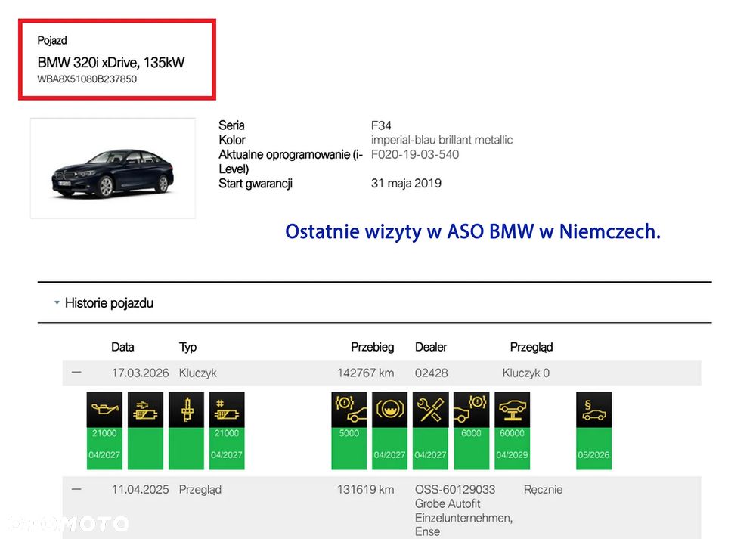The height and width of the screenshot is (539, 756).
Task: Click the F020-19-03-540 software level value
Action: point(415,154)
